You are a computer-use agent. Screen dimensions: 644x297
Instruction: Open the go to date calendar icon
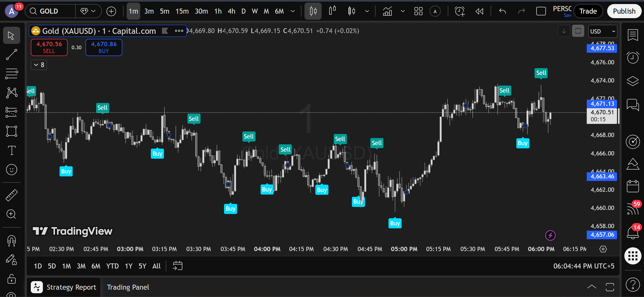coord(178,266)
